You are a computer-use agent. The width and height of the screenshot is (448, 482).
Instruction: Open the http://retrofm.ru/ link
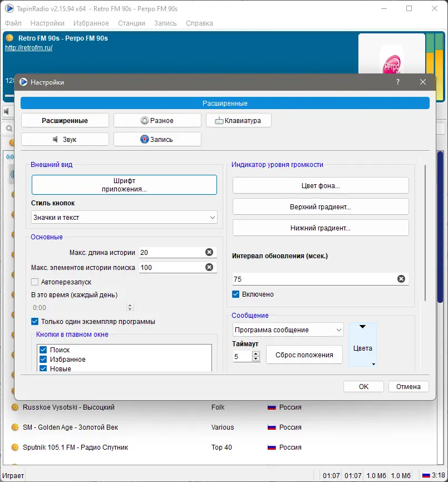pyautogui.click(x=28, y=48)
